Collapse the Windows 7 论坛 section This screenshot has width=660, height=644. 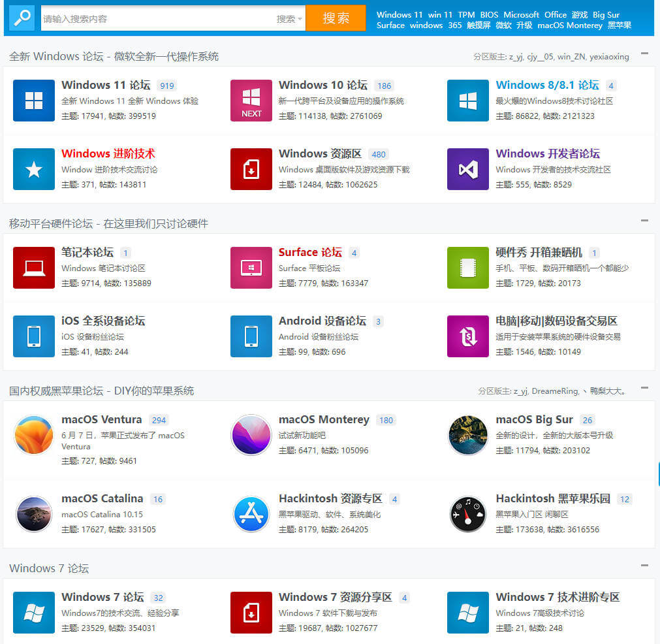point(644,565)
